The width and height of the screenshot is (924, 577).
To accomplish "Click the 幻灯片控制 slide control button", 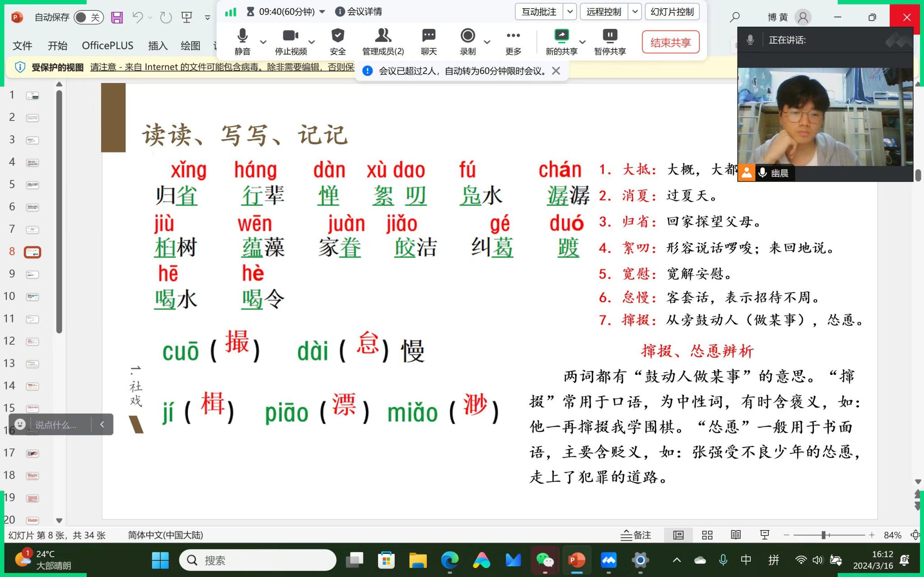I will pyautogui.click(x=672, y=12).
